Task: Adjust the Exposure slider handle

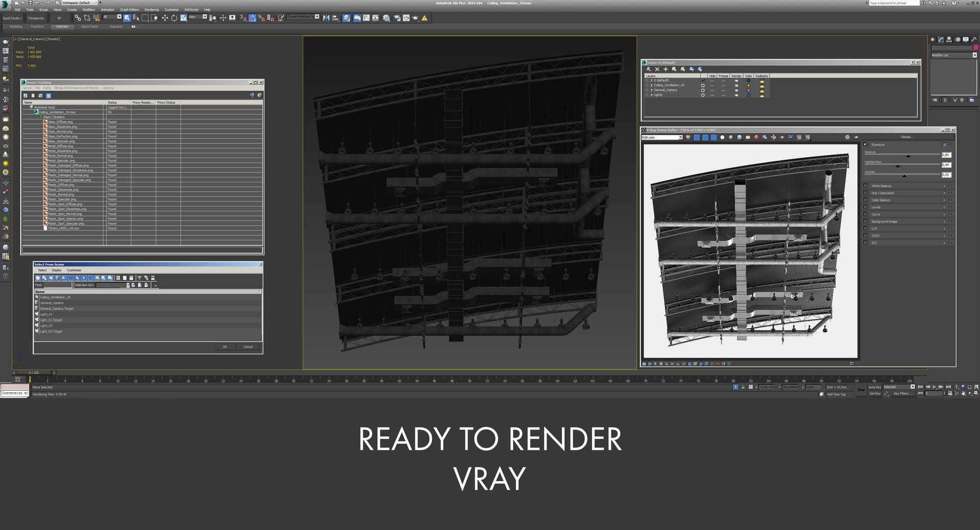Action: pyautogui.click(x=908, y=156)
